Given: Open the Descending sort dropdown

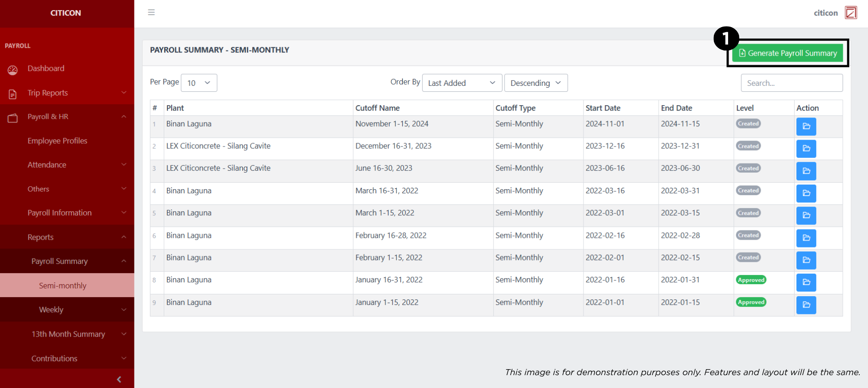Looking at the screenshot, I should coord(535,83).
